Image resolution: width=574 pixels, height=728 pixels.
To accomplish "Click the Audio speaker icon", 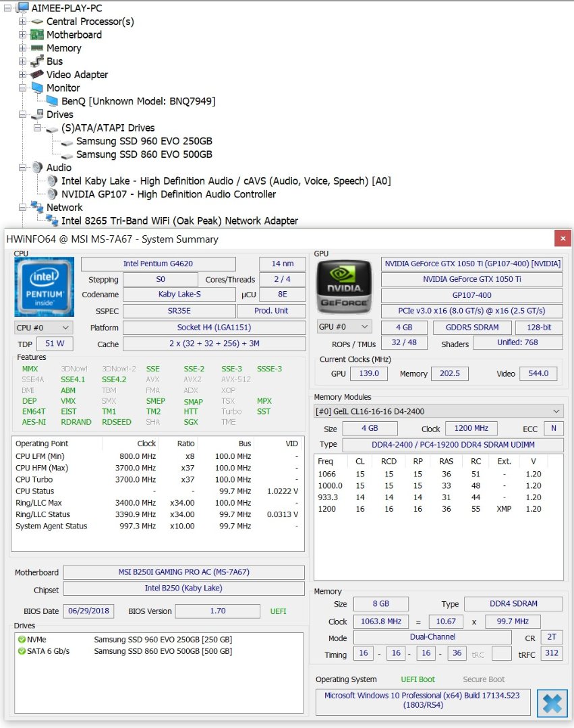I will point(37,168).
